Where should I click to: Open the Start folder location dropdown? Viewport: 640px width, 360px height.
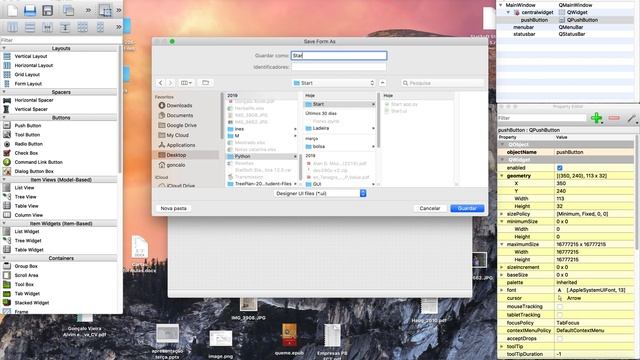tap(333, 83)
